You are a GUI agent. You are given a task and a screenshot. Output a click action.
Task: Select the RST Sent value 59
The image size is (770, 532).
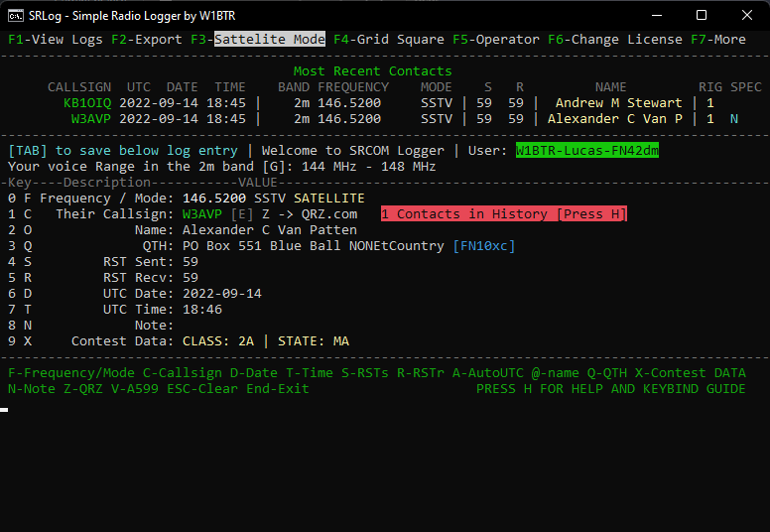click(x=191, y=262)
